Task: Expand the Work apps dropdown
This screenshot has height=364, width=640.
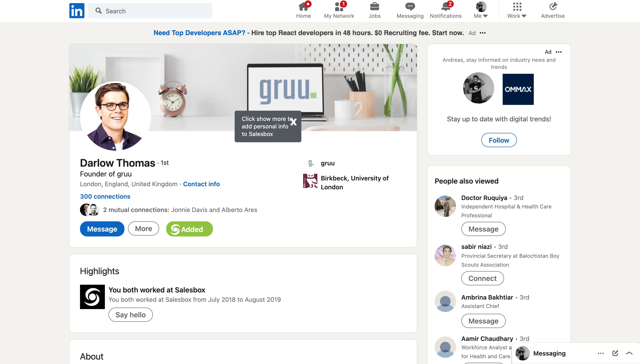Action: pyautogui.click(x=517, y=10)
